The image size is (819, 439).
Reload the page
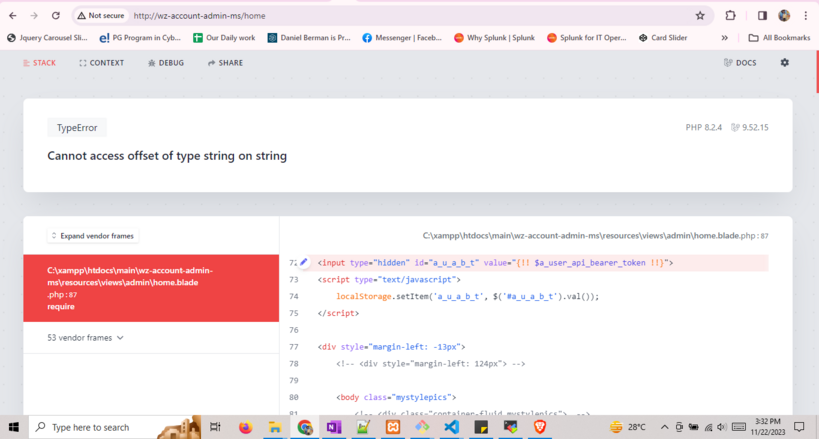pos(55,16)
